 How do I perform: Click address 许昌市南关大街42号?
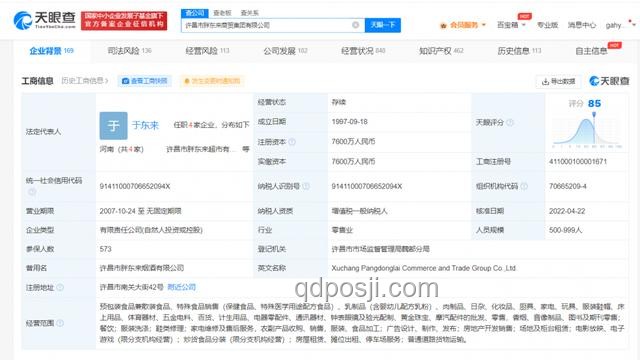coord(131,287)
